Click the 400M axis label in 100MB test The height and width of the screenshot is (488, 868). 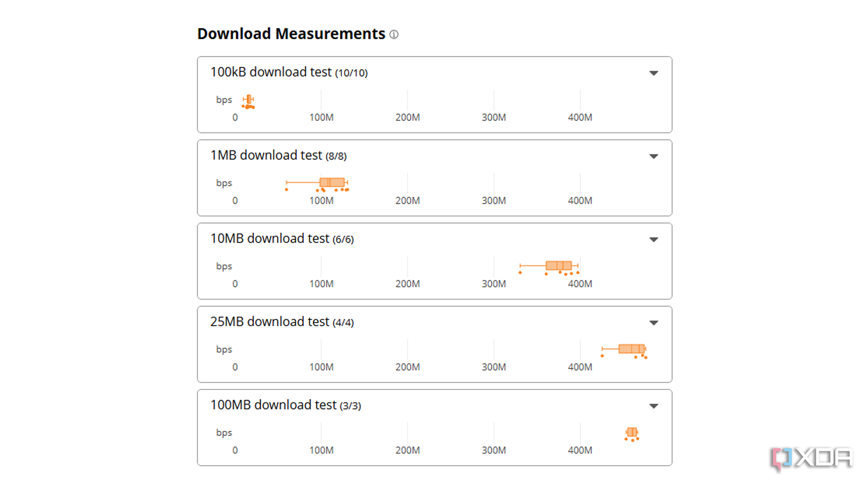click(580, 450)
